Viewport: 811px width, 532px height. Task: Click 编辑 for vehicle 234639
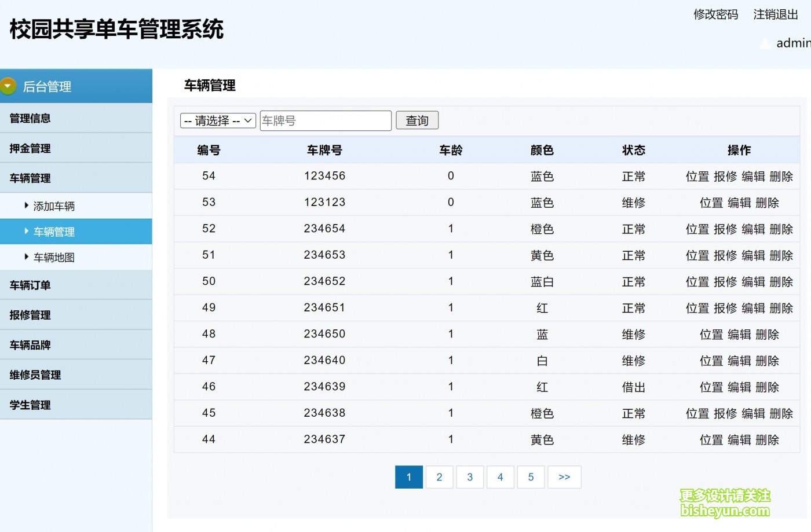point(739,387)
